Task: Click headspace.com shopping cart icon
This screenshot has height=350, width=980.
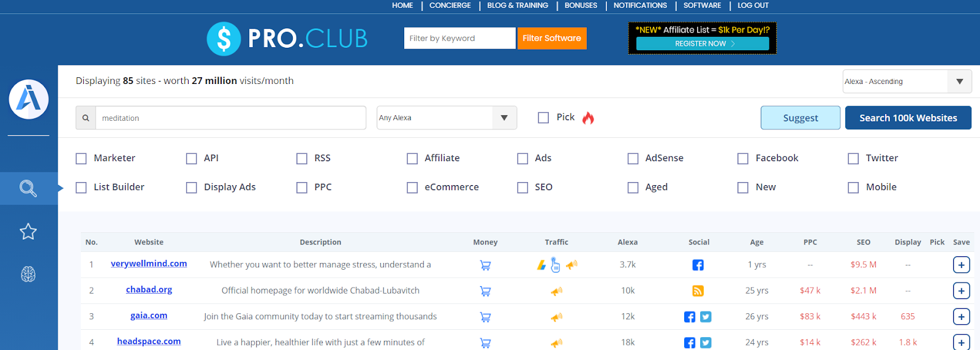Action: [485, 343]
